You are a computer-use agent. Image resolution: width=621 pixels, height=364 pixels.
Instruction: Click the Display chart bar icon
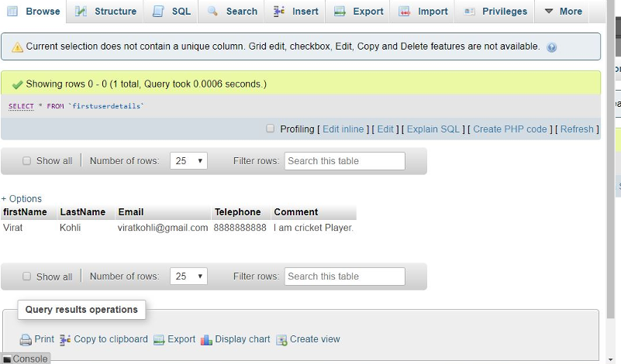(x=206, y=339)
